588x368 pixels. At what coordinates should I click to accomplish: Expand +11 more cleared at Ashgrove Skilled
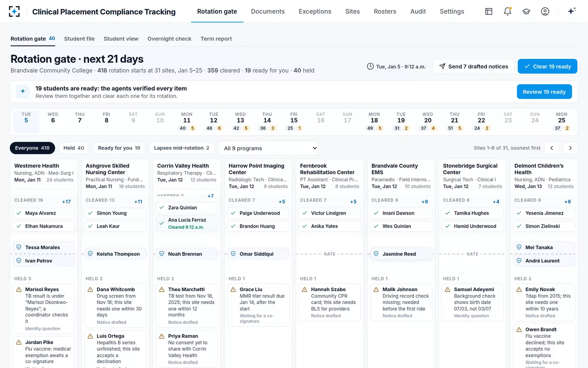click(x=138, y=202)
